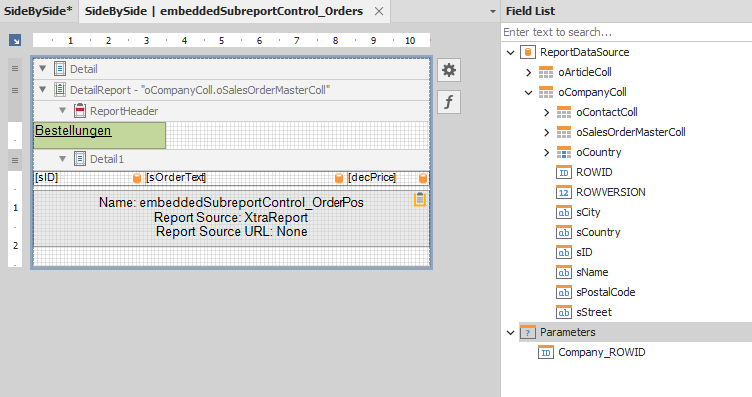The image size is (752, 397).
Task: Open the report smart tag gear icon
Action: [x=449, y=70]
